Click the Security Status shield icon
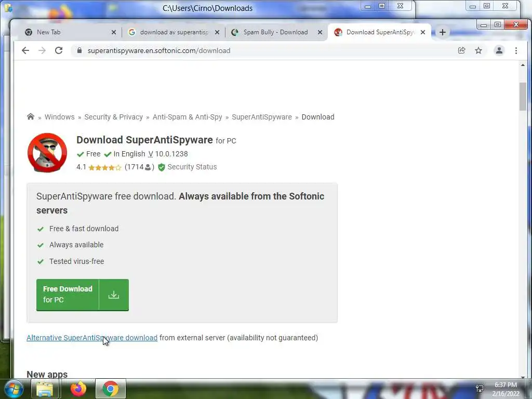Screen dimensions: 532x399 (x=162, y=167)
